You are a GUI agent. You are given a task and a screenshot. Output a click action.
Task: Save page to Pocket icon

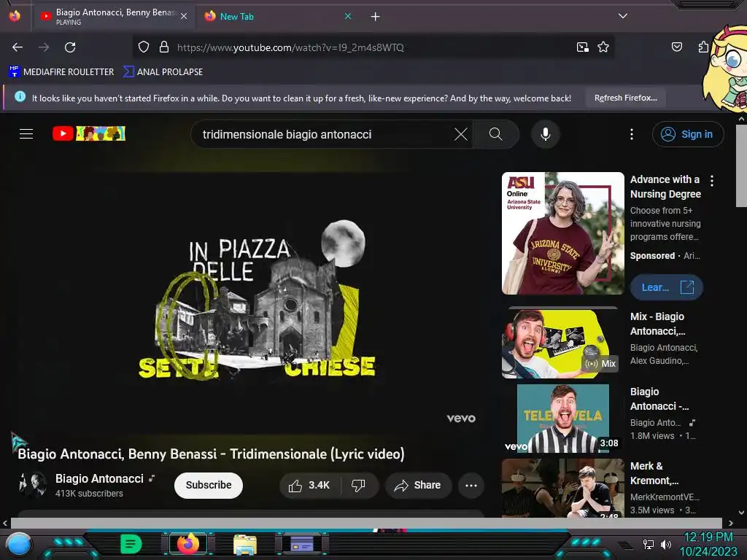pyautogui.click(x=676, y=47)
